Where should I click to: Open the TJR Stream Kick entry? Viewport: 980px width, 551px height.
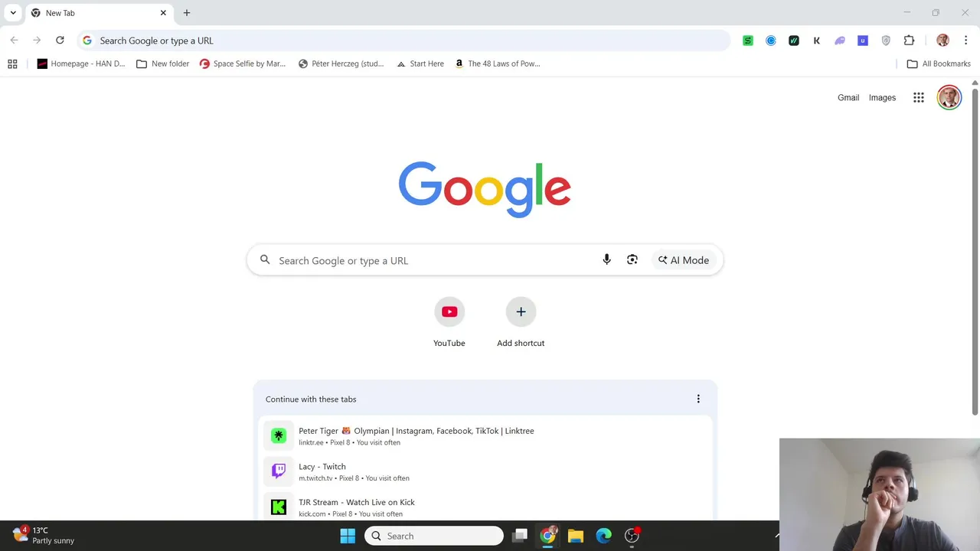485,507
